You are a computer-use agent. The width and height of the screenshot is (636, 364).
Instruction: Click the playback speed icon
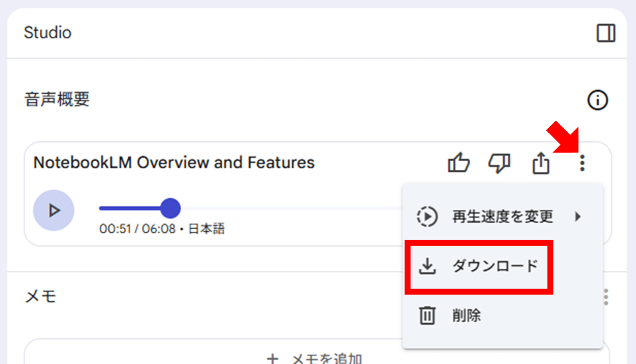(x=427, y=217)
